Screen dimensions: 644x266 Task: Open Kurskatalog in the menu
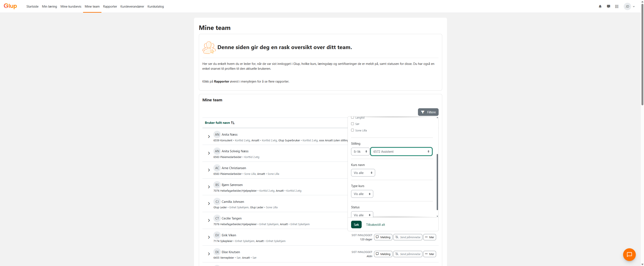(x=155, y=7)
